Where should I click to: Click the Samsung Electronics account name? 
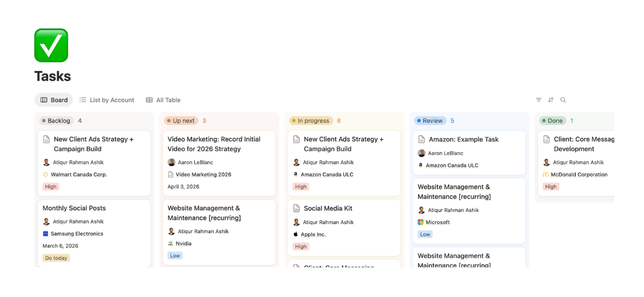pyautogui.click(x=77, y=234)
